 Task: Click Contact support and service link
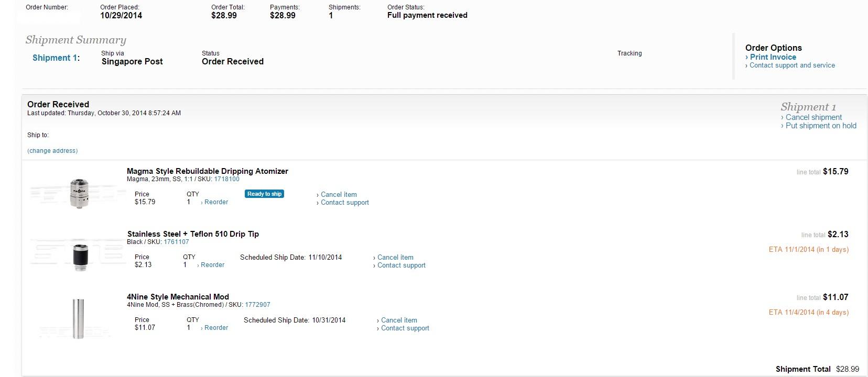pos(792,65)
